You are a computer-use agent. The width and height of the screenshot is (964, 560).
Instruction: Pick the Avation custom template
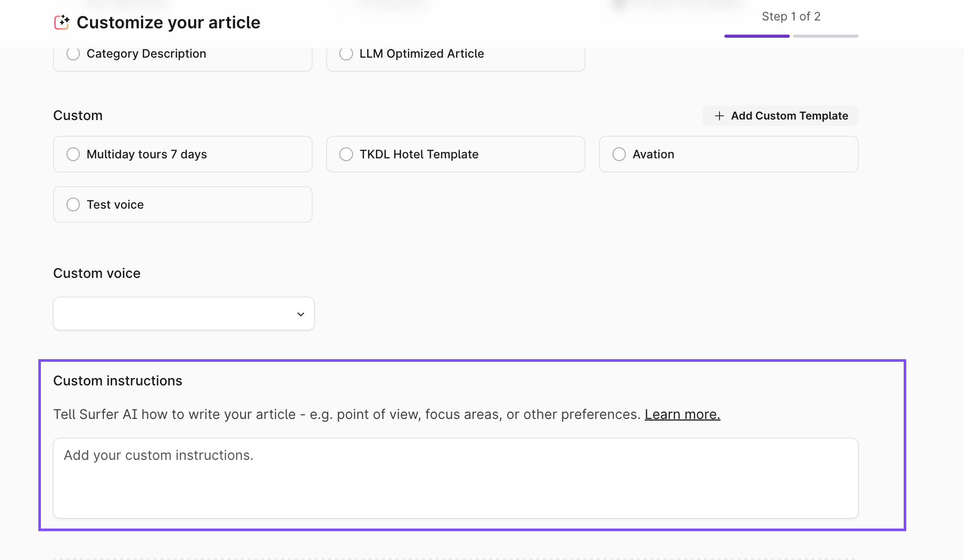pyautogui.click(x=619, y=154)
